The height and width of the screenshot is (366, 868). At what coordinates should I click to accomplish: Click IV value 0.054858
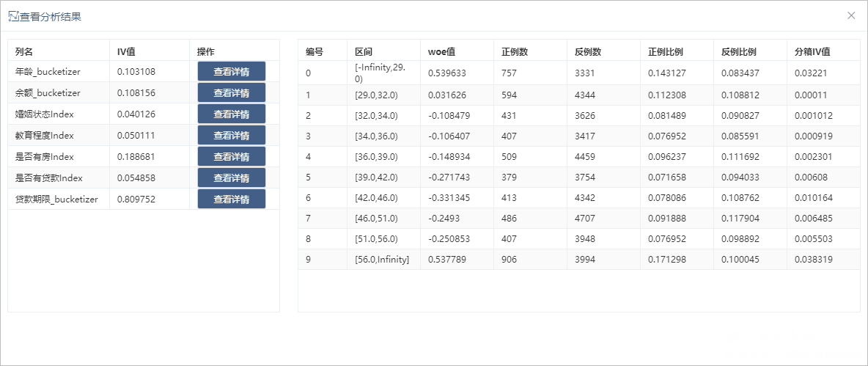point(136,177)
